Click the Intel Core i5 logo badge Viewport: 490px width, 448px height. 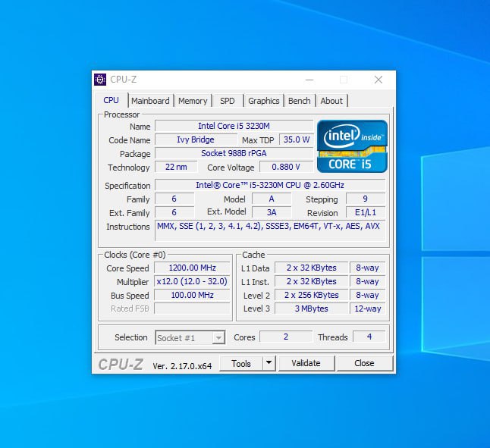[352, 146]
